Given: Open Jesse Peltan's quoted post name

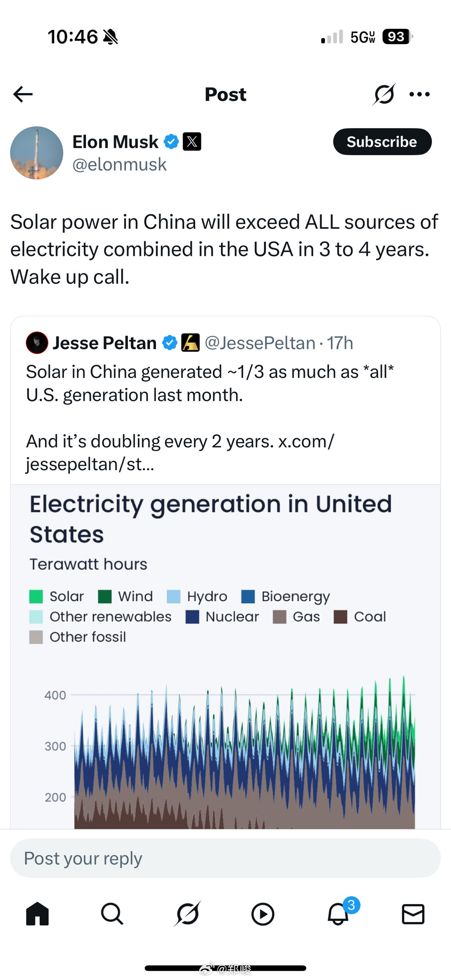Looking at the screenshot, I should [x=104, y=343].
